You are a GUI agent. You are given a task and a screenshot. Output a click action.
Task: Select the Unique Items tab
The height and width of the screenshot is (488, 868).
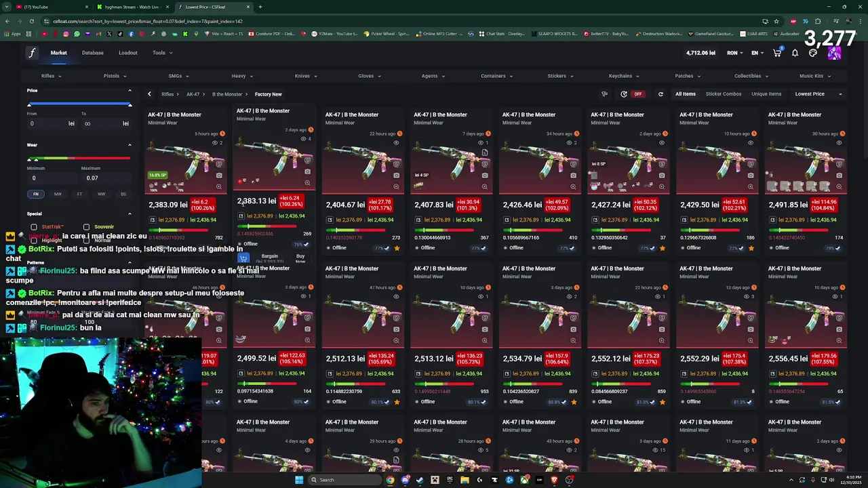[766, 94]
